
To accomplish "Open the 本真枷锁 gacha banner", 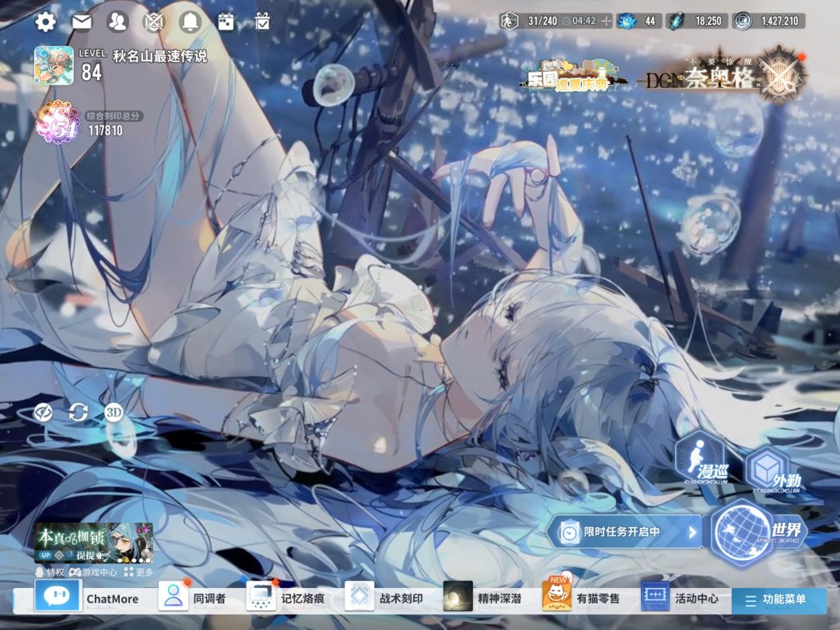I will point(94,543).
